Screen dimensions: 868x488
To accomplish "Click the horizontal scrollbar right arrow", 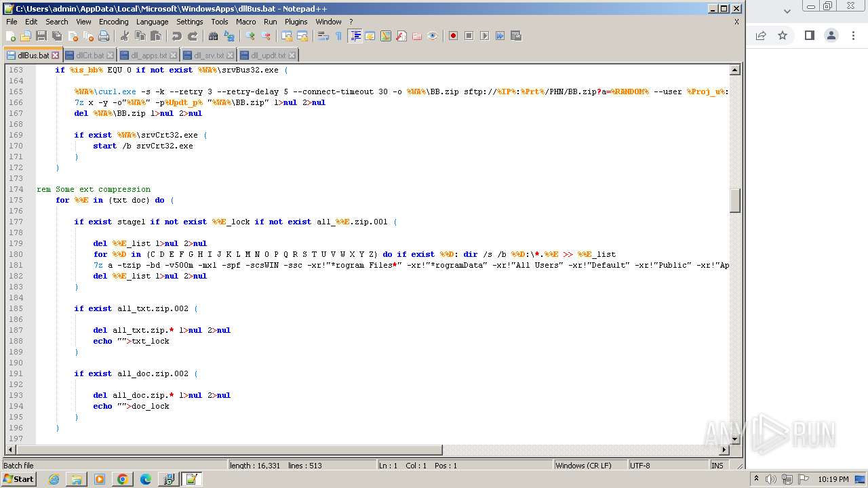I will pos(724,449).
